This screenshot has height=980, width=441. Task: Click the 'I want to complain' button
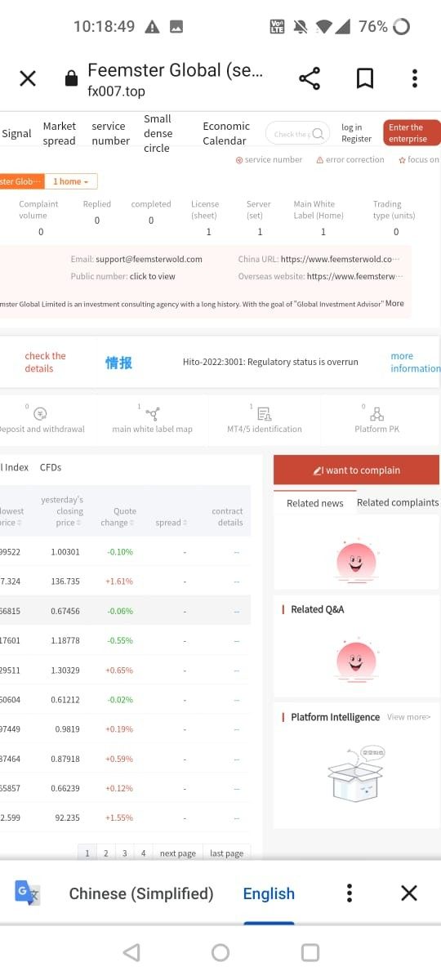(x=356, y=470)
